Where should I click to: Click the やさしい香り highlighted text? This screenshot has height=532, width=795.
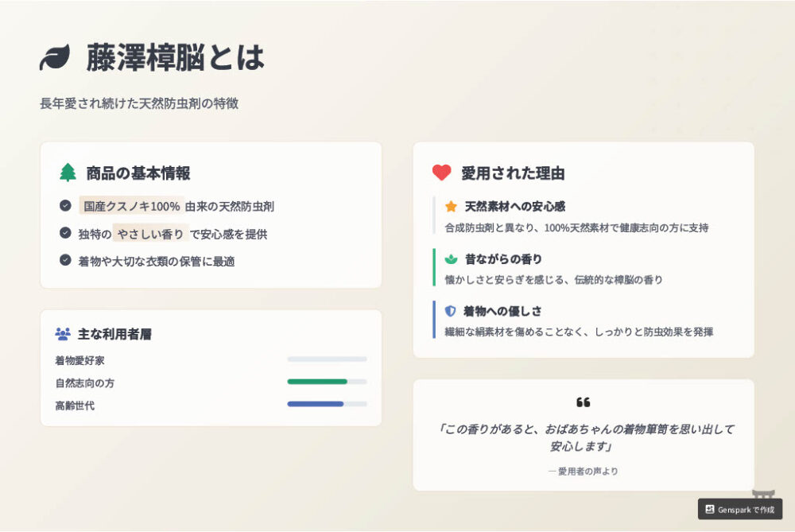coord(151,234)
